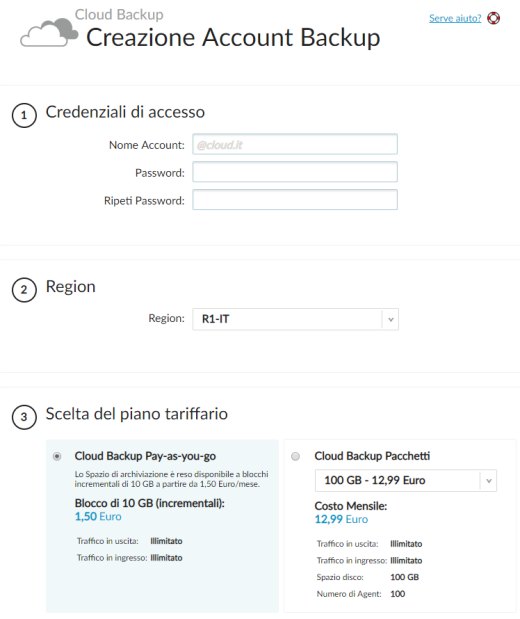Select Cloud Backup Pay-as-you-go radio button
Screen dimensions: 520x619
tap(57, 456)
